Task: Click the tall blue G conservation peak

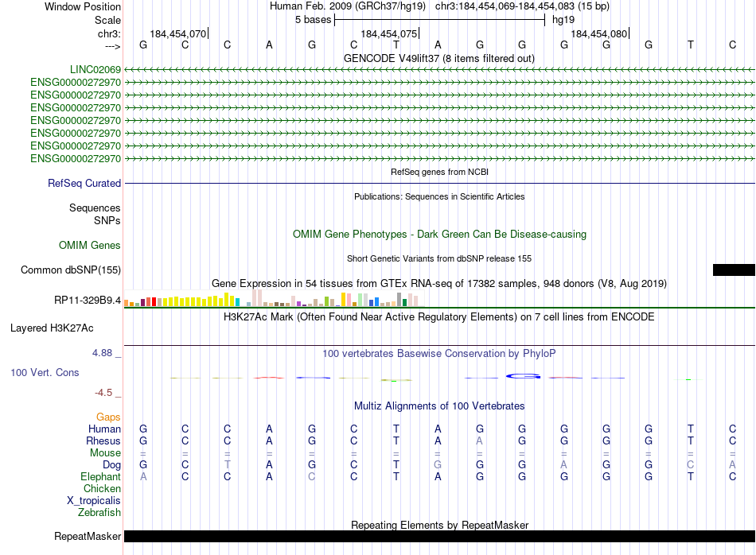Action: tap(523, 376)
